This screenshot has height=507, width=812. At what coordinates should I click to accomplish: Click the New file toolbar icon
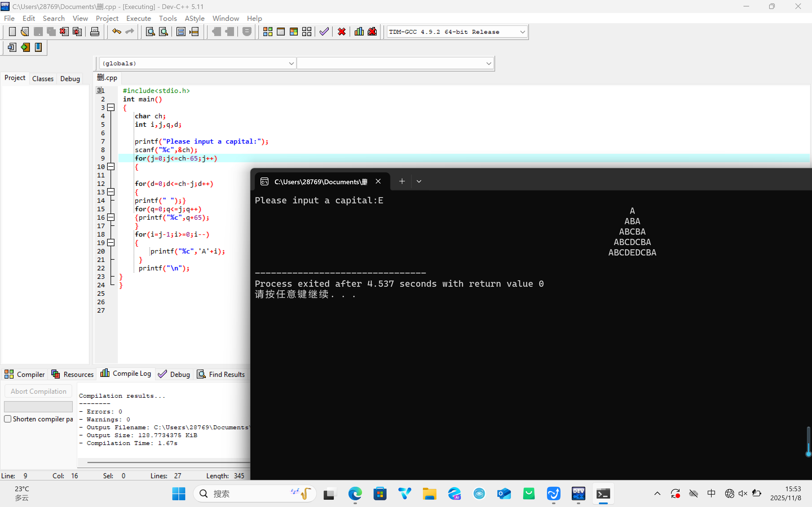coord(12,32)
